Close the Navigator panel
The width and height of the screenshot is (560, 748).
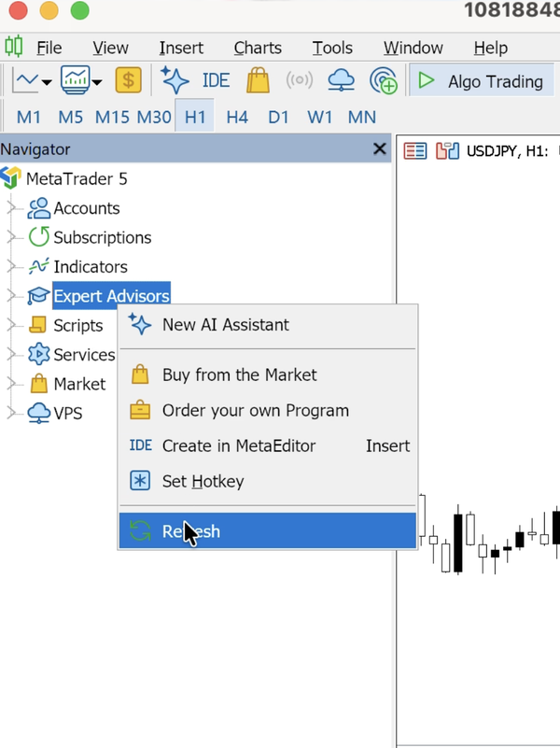coord(379,148)
